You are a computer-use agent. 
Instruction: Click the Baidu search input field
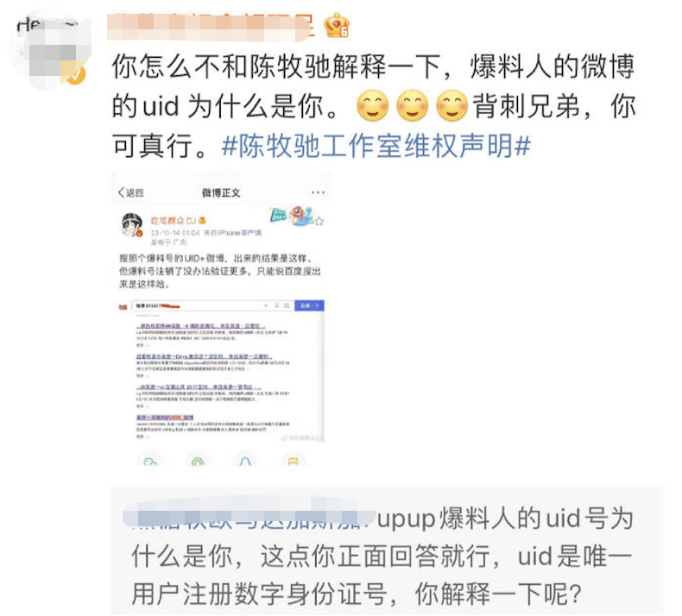(x=213, y=306)
